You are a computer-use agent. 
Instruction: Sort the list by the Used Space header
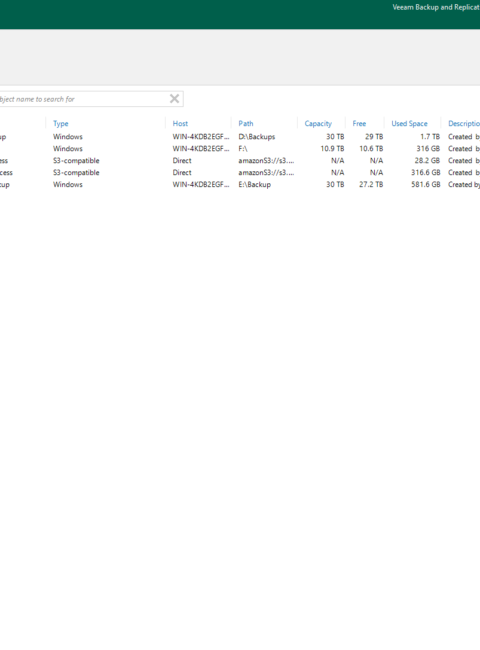tap(409, 124)
